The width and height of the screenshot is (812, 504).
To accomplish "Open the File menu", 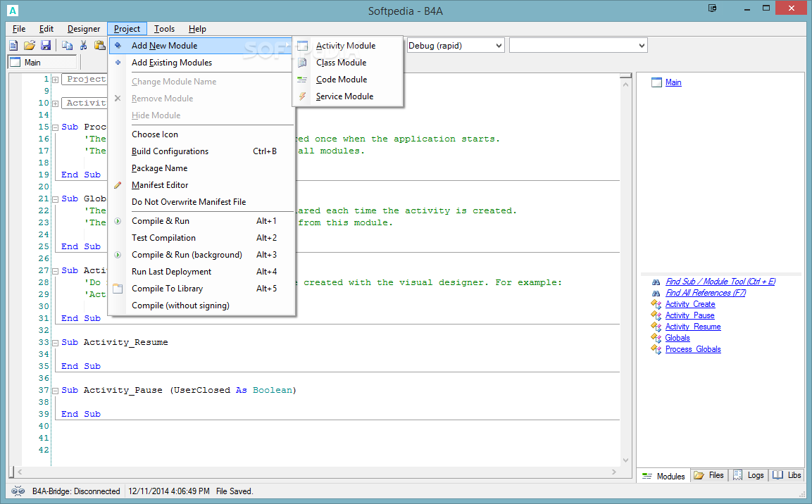I will coord(19,29).
